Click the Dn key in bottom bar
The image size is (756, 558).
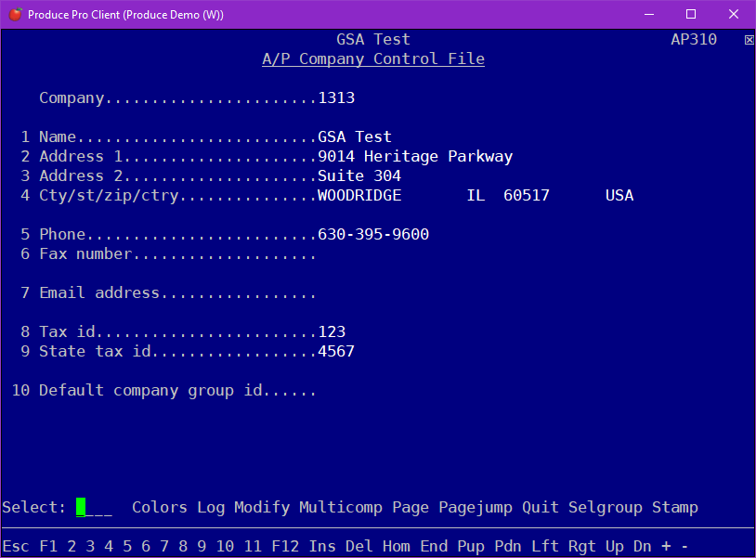[642, 547]
